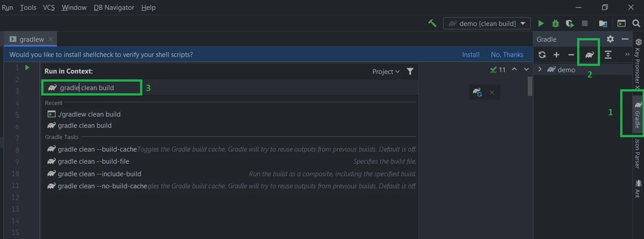Click the editor vertical scrollbar thumb

point(530,86)
